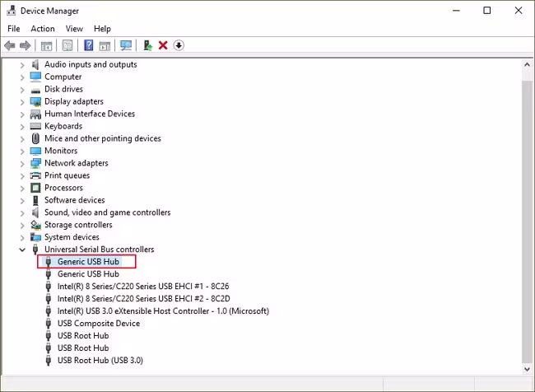
Task: Click the USB icon beside Universal Serial Bus controllers
Action: 35,250
